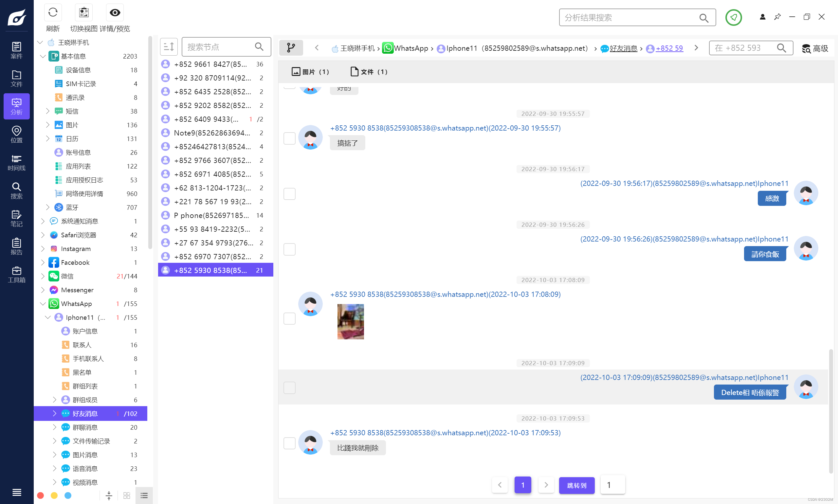Image resolution: width=838 pixels, height=504 pixels.
Task: Click the red color tag dot
Action: pyautogui.click(x=40, y=495)
